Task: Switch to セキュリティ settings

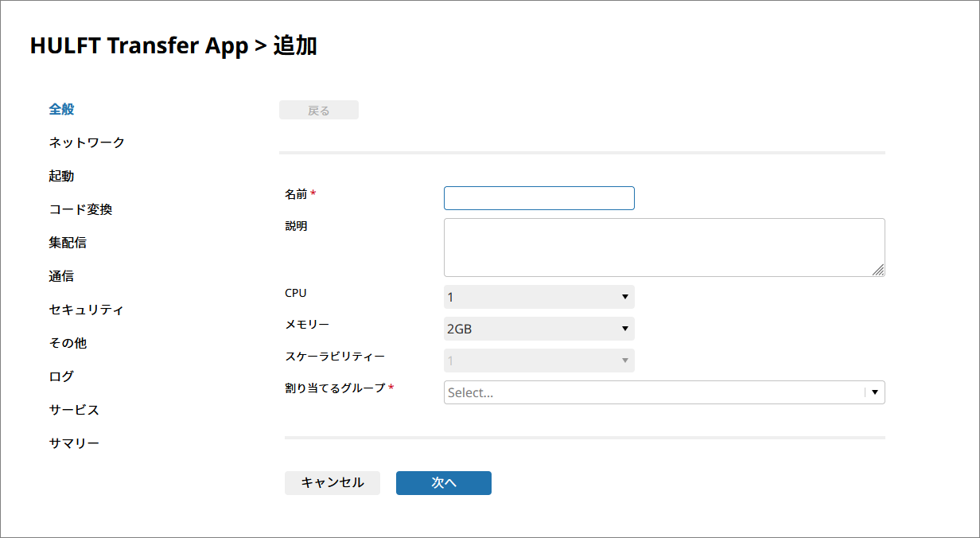Action: 86,310
